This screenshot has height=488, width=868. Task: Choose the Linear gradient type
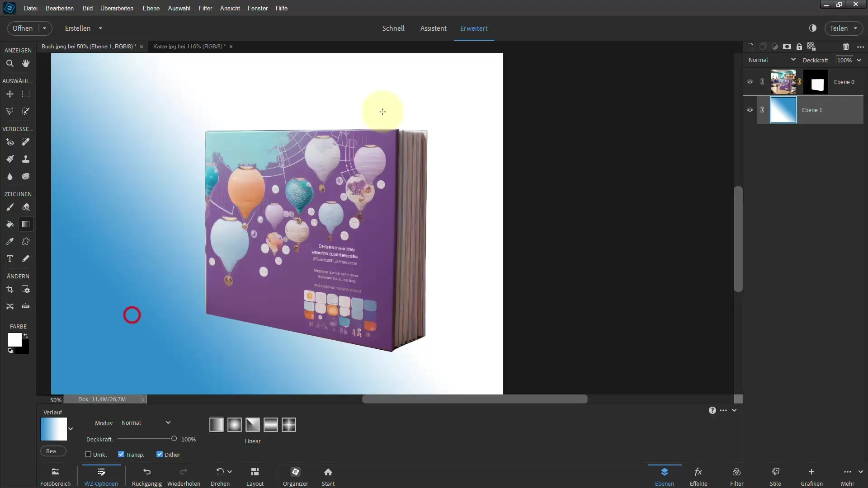coord(217,425)
